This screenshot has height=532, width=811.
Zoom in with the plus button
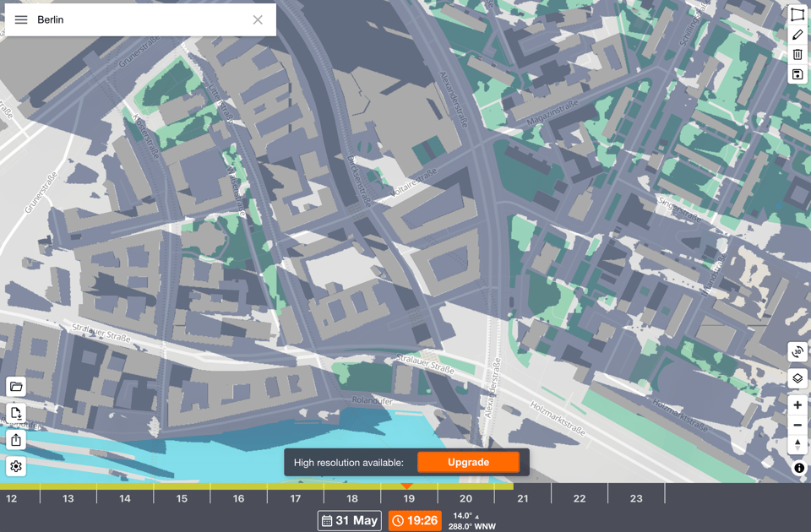click(797, 405)
